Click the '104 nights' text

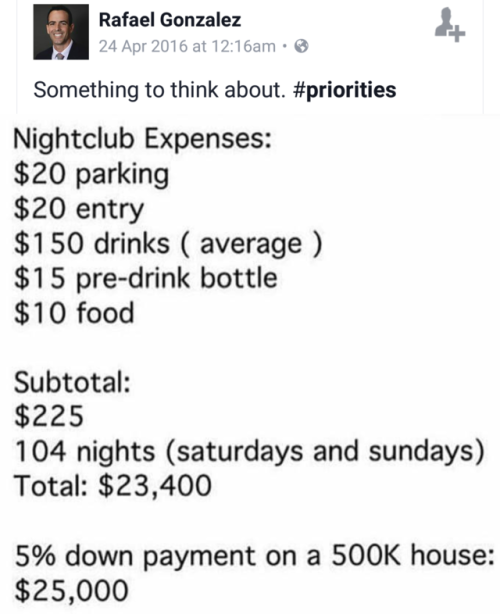(x=85, y=451)
